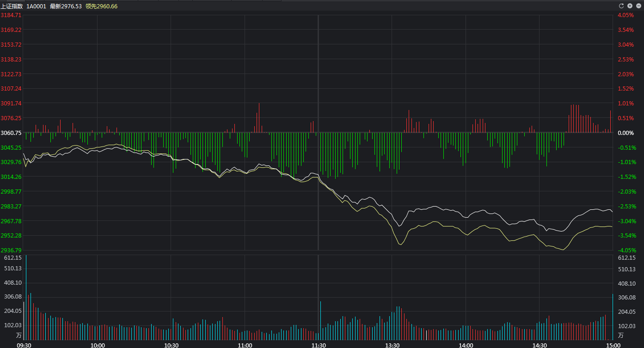
Task: Click the 10:00 time axis label
Action: 98,345
